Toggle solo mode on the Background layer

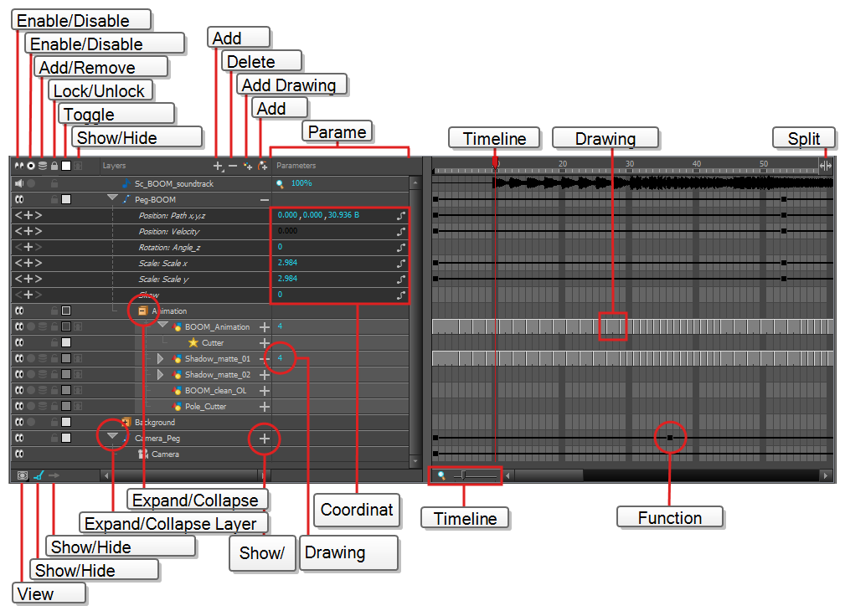click(x=31, y=423)
